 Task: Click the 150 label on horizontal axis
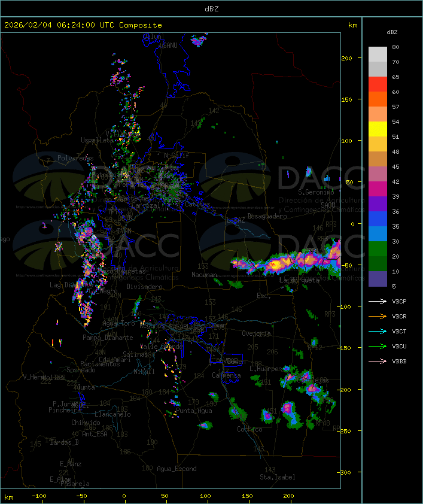(x=247, y=496)
